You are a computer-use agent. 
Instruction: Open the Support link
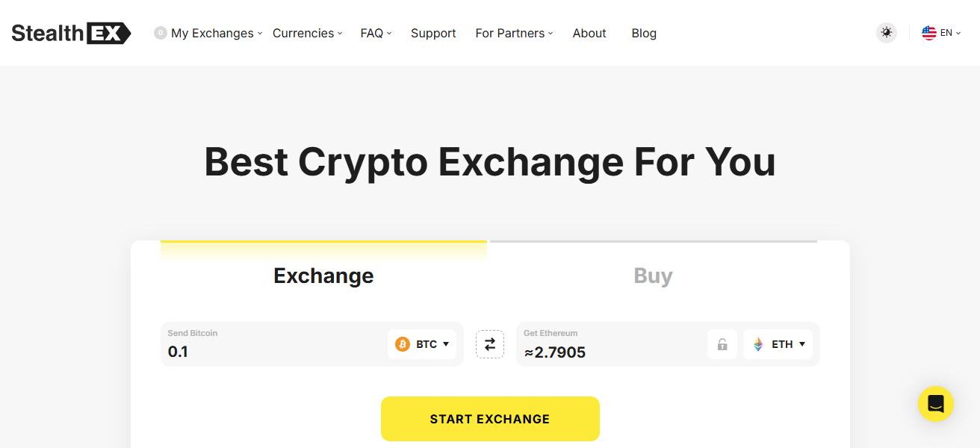point(433,33)
